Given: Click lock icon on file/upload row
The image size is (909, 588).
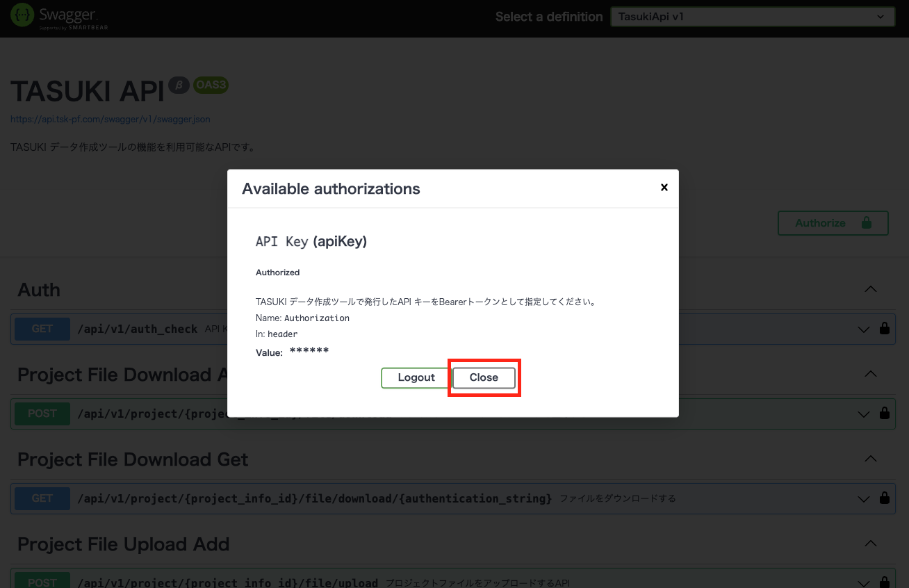Looking at the screenshot, I should [885, 582].
